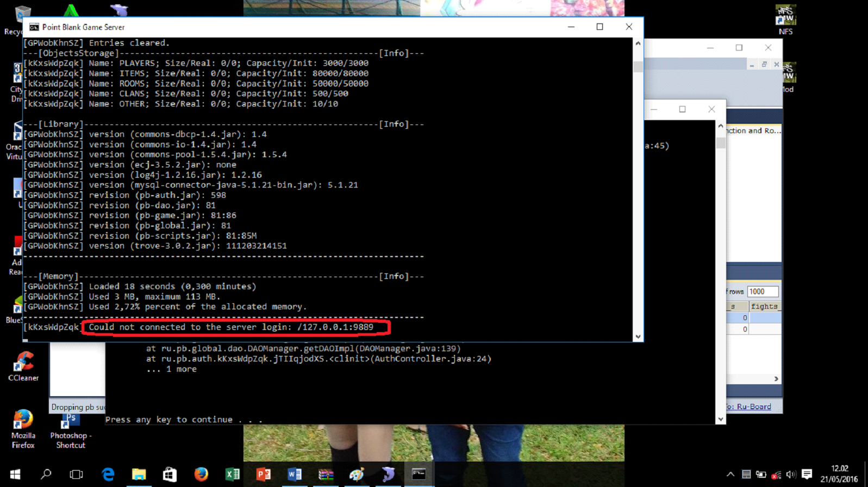Show hidden system tray icons
868x487 pixels.
(x=730, y=474)
